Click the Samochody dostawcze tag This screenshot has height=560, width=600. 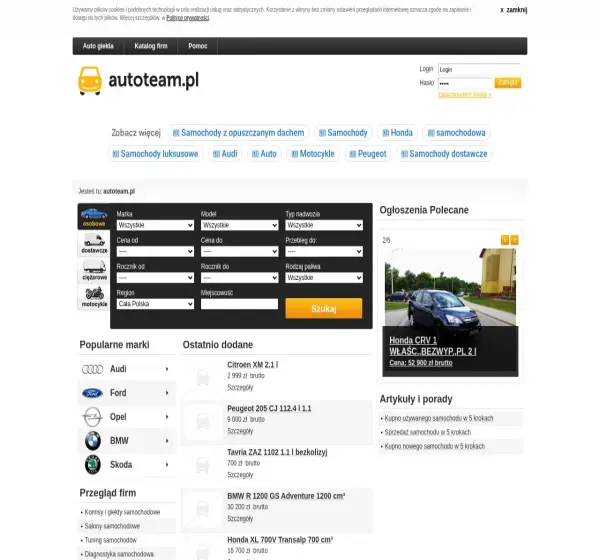[444, 154]
